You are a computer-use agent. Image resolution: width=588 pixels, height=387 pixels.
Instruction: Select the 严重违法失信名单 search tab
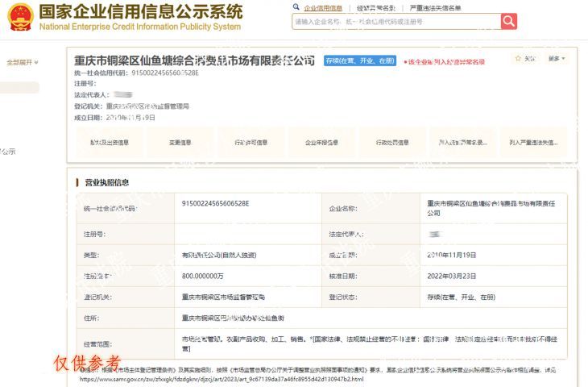tap(436, 8)
